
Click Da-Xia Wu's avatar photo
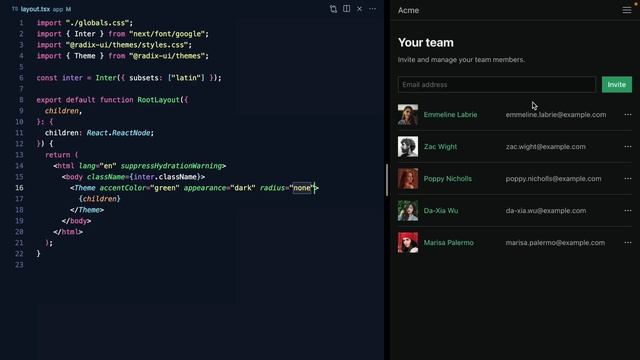[x=408, y=211]
